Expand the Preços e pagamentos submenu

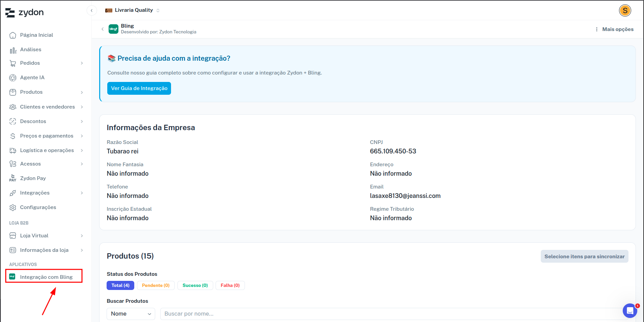[x=82, y=136]
